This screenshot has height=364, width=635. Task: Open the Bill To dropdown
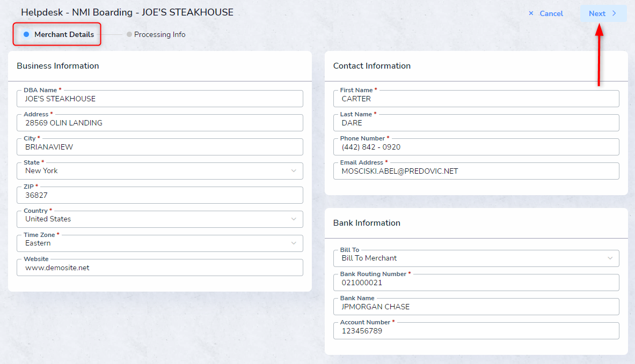pyautogui.click(x=476, y=258)
